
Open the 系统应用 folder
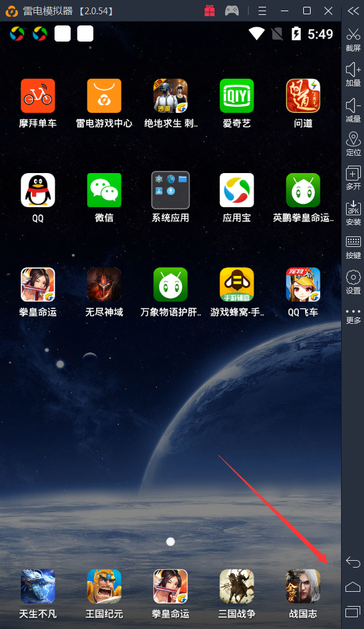(x=171, y=190)
